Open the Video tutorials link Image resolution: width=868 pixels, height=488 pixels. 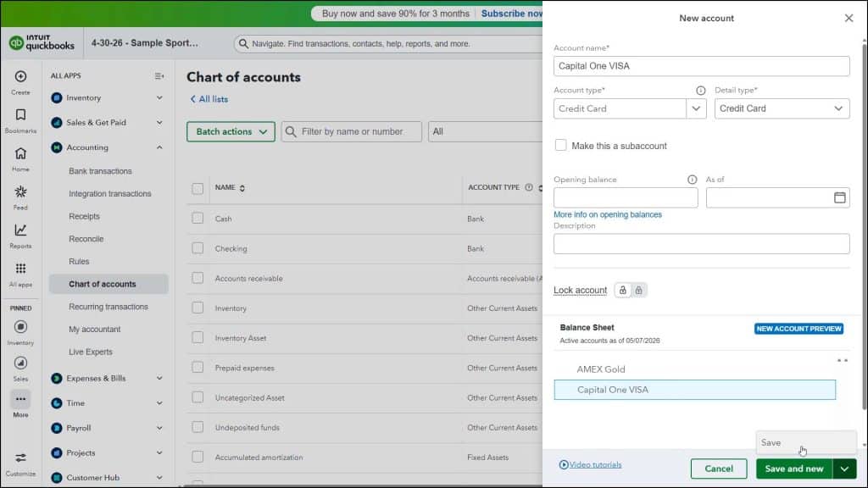pyautogui.click(x=595, y=465)
